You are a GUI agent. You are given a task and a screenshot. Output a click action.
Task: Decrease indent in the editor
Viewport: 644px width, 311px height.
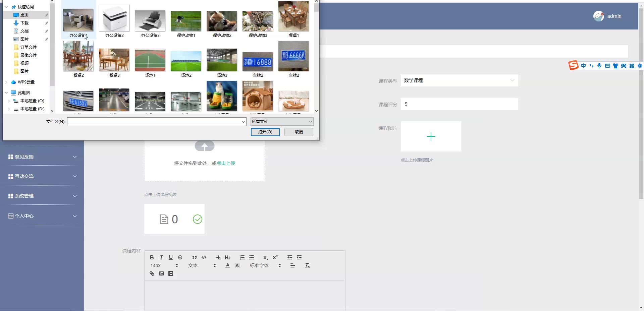[289, 257]
